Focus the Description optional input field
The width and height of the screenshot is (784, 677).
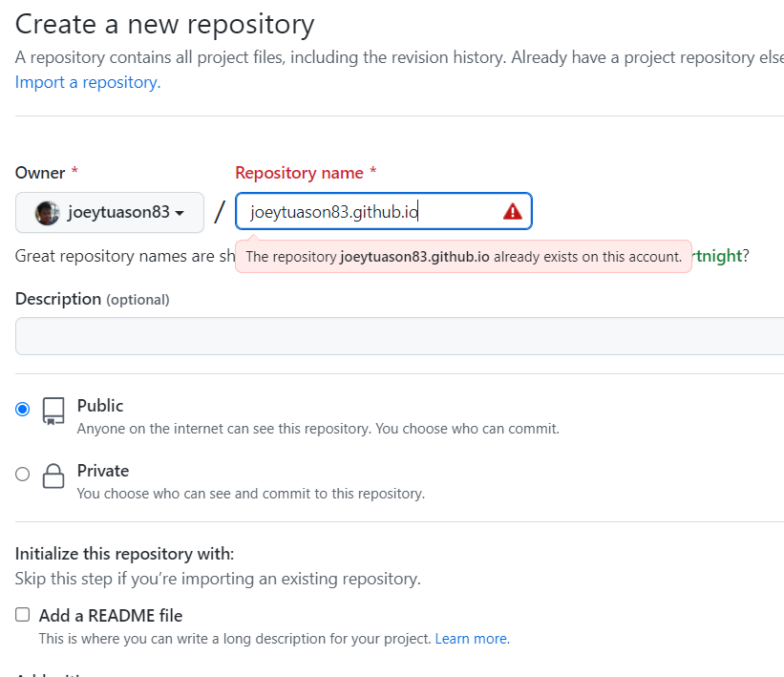click(x=399, y=336)
